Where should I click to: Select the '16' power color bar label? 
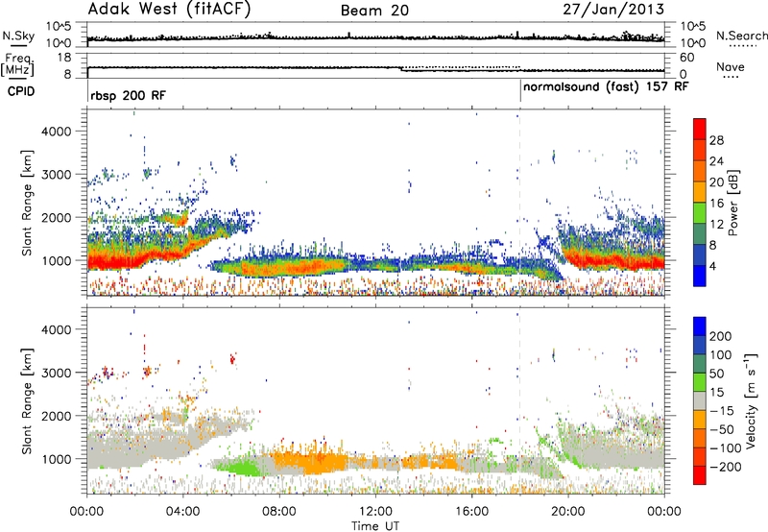[x=716, y=204]
